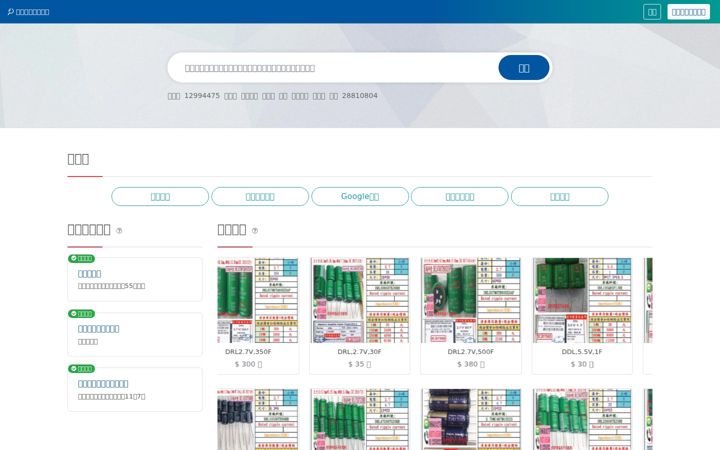This screenshot has width=720, height=450.
Task: Click the product name DRL,2.7V,30F
Action: coord(360,352)
